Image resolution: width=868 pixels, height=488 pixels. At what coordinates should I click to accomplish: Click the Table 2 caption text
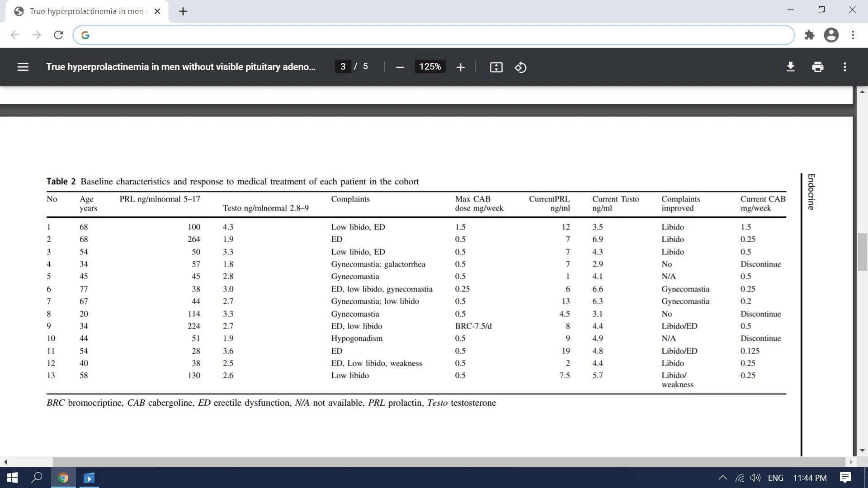[232, 181]
